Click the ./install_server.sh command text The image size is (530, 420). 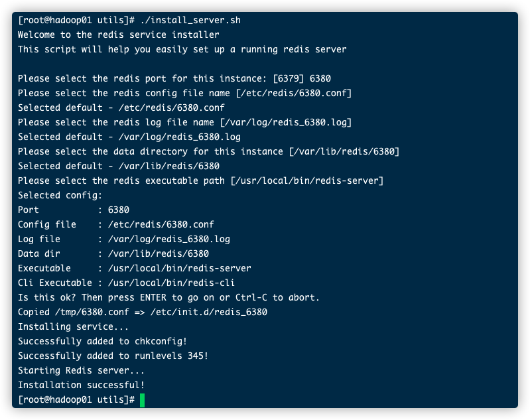190,21
